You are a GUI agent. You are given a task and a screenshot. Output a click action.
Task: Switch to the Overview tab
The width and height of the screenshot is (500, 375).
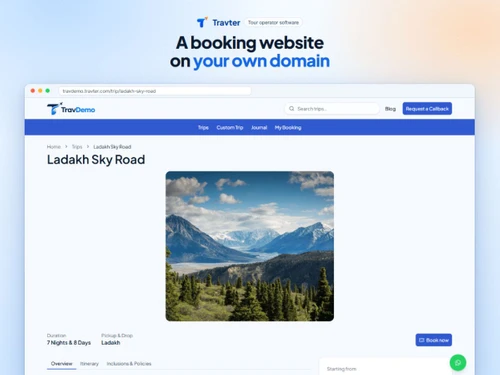[x=61, y=364]
